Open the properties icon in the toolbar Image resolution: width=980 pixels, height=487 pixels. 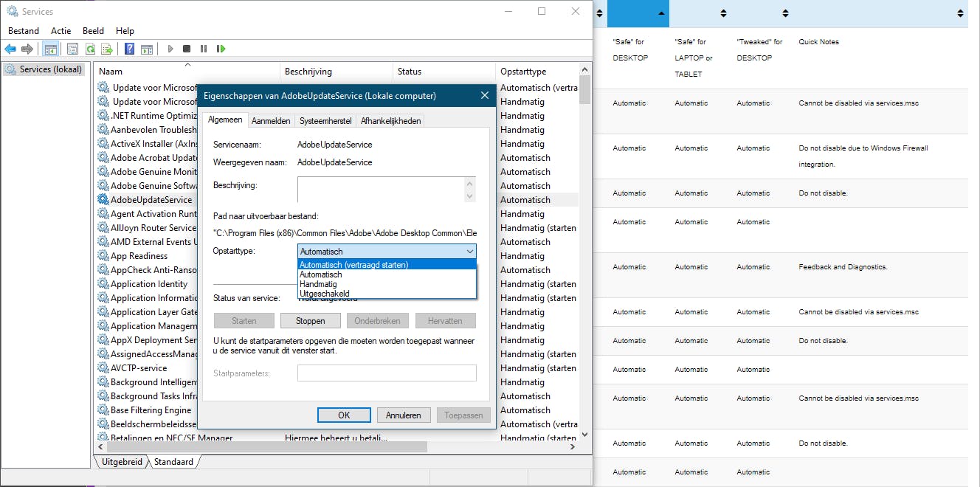(x=72, y=49)
